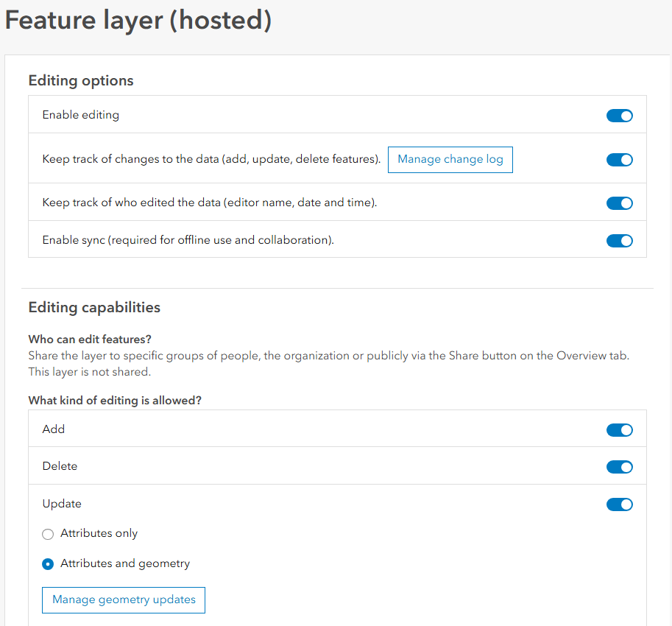Open the Manage change log button
This screenshot has width=672, height=626.
(450, 159)
